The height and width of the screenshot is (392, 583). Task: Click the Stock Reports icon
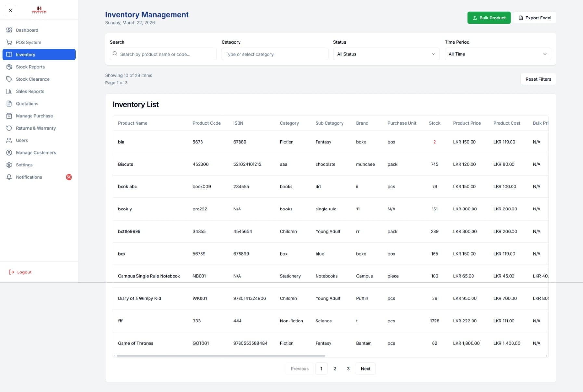(9, 67)
